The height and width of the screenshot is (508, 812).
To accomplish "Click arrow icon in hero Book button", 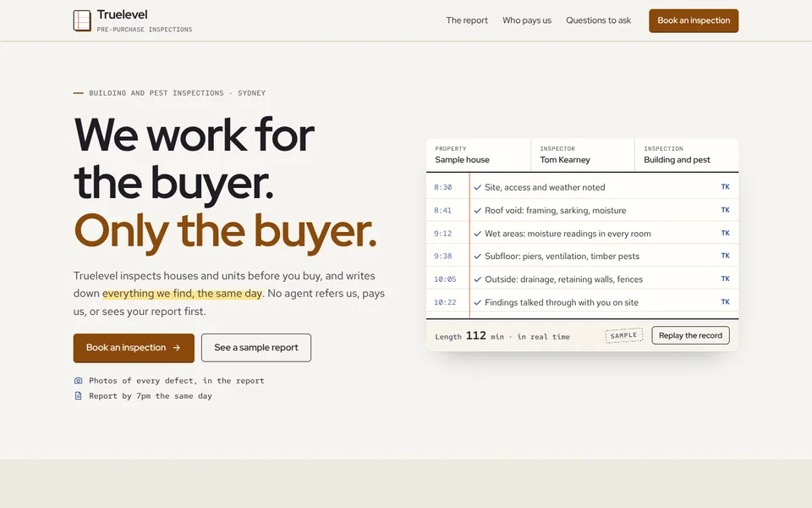I will [x=177, y=348].
